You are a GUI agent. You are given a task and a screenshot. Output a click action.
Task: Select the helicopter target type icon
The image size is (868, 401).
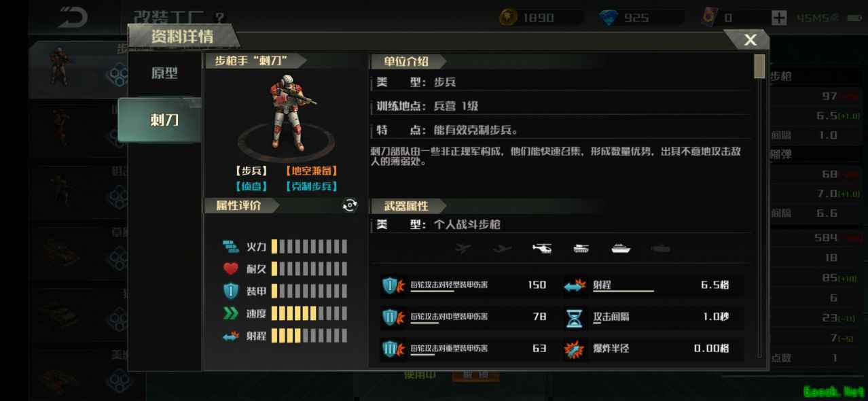pos(542,249)
